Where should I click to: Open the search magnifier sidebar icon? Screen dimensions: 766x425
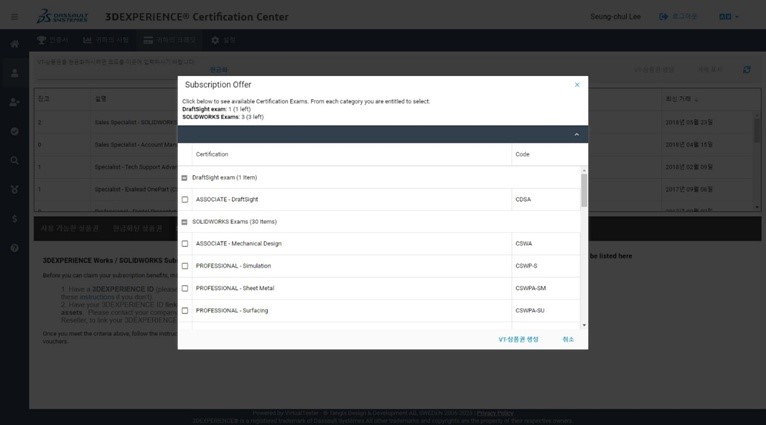click(x=15, y=160)
